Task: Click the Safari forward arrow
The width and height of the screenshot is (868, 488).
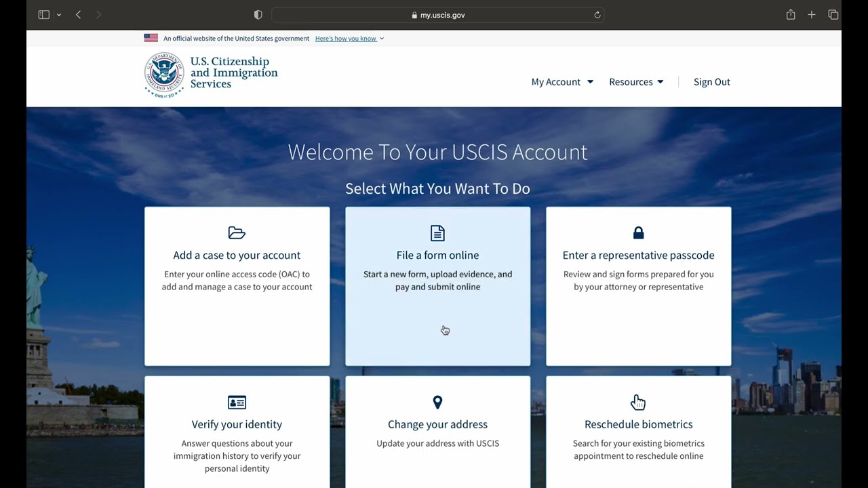Action: (x=98, y=15)
